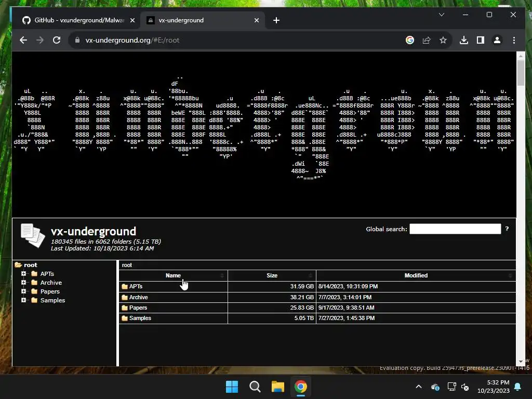Focus the Global search field
This screenshot has height=399, width=532.
pos(455,229)
